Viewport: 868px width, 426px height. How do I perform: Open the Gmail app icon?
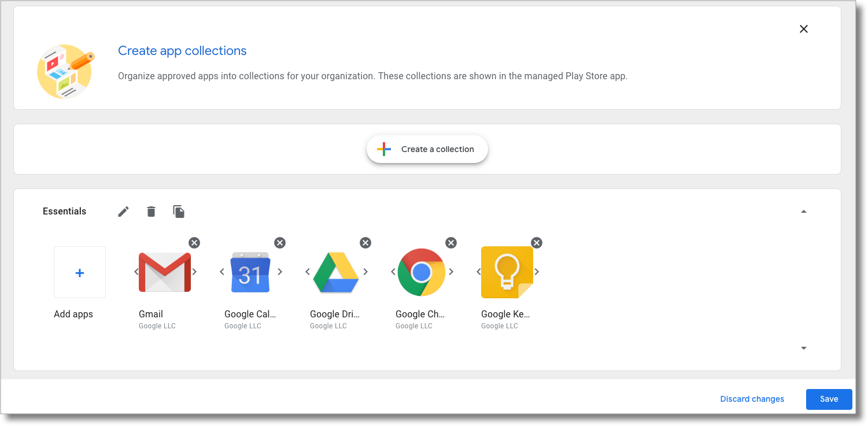click(x=165, y=272)
